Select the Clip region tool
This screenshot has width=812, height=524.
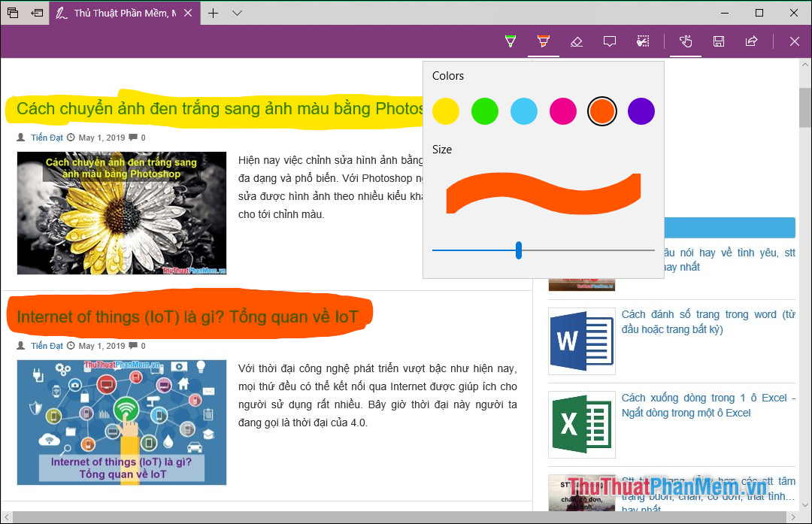pos(643,41)
